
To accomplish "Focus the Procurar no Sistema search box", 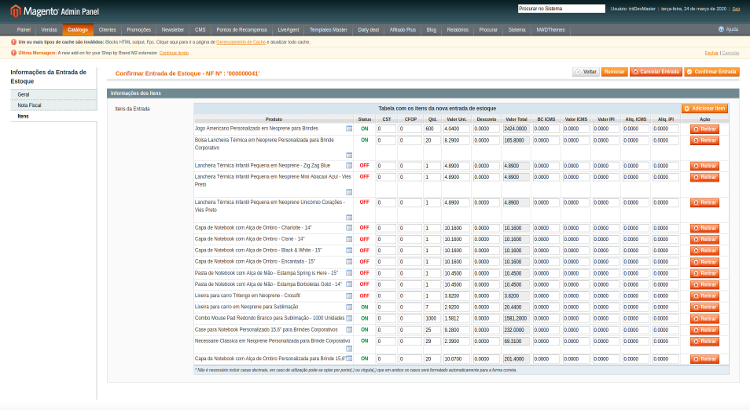I will (561, 9).
